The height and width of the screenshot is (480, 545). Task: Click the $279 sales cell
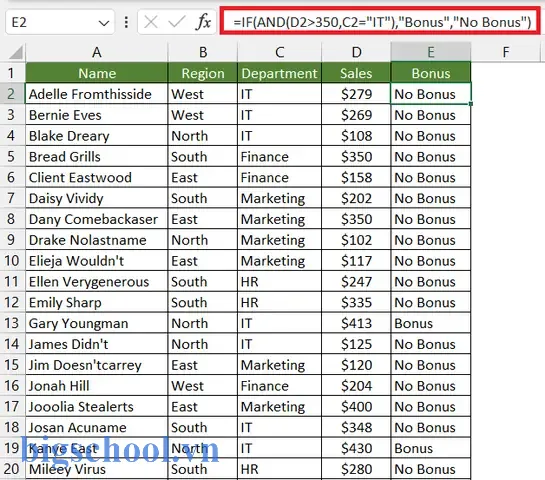(x=356, y=94)
